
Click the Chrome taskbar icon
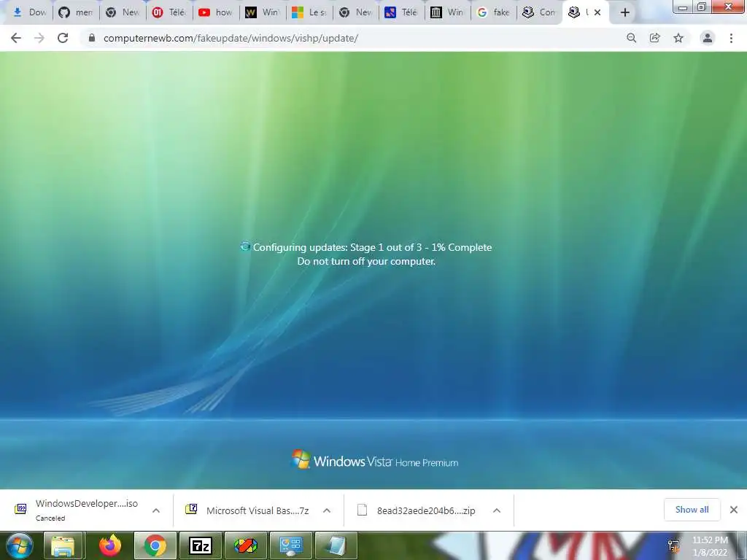pos(155,545)
